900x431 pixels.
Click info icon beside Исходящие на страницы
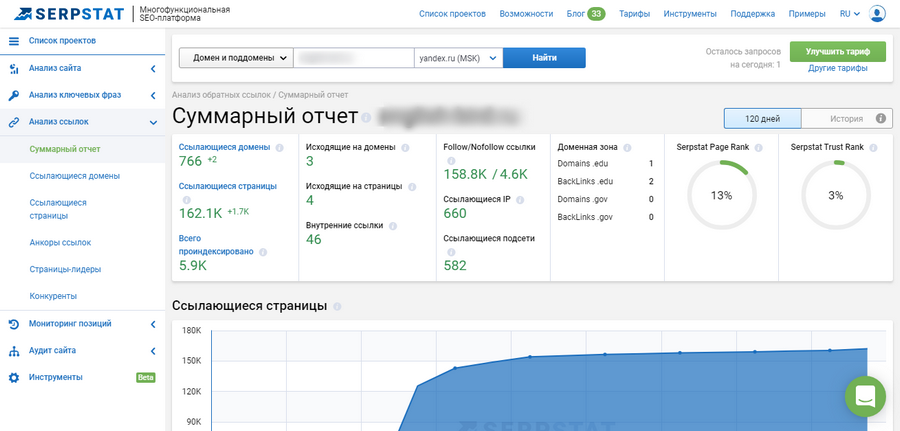(x=412, y=187)
